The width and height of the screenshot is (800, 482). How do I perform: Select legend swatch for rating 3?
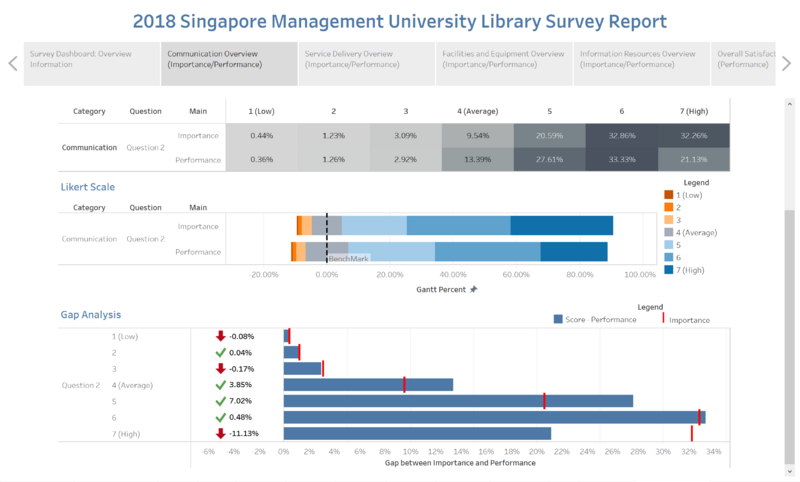(668, 220)
